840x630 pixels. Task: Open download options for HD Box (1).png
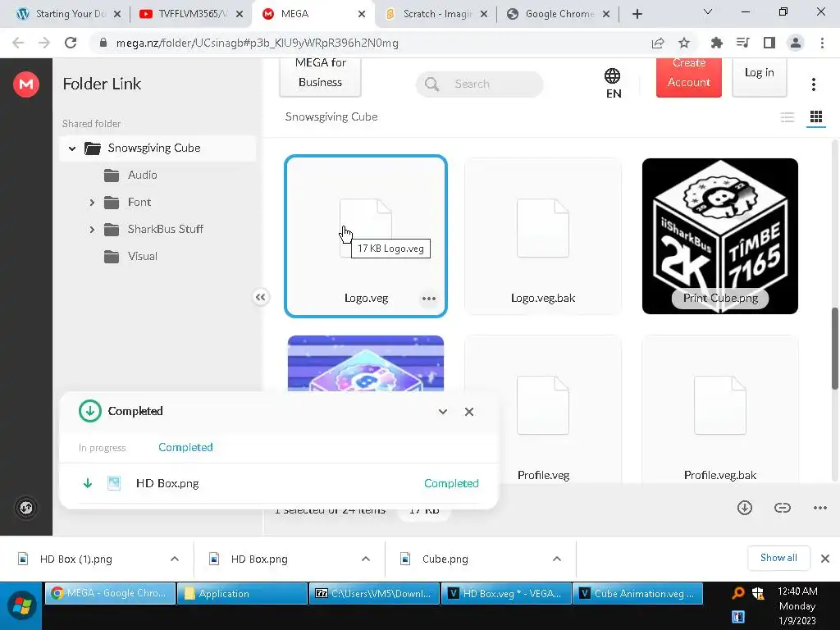coord(175,559)
